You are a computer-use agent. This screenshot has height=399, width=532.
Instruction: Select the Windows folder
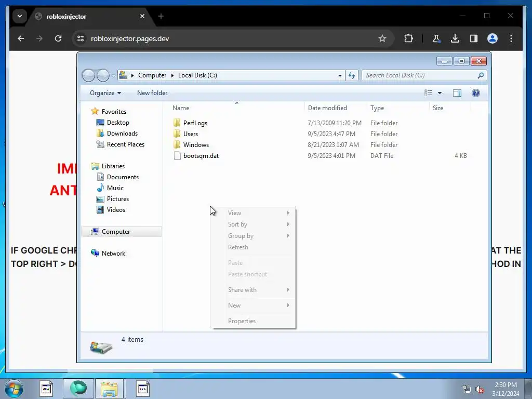click(x=196, y=144)
